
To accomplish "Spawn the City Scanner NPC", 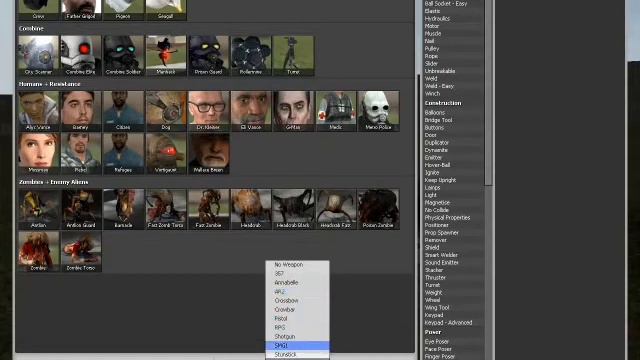I will [x=38, y=56].
